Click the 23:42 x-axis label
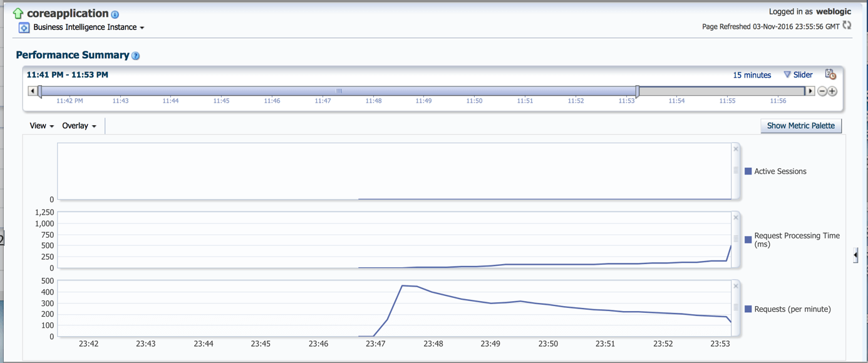This screenshot has width=868, height=363. click(89, 344)
